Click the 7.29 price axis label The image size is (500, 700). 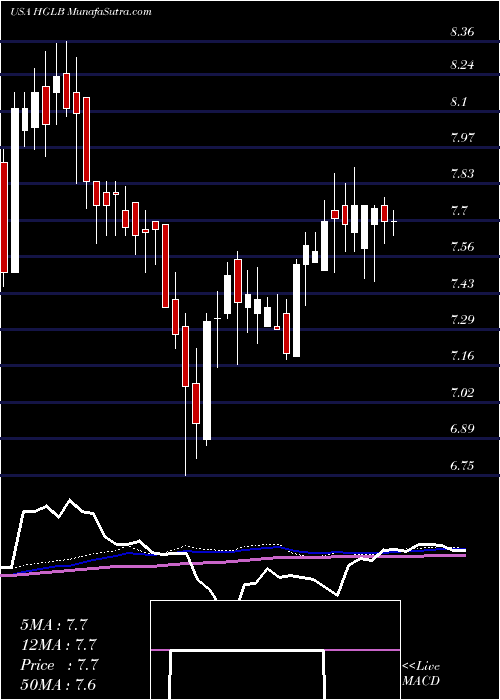462,320
